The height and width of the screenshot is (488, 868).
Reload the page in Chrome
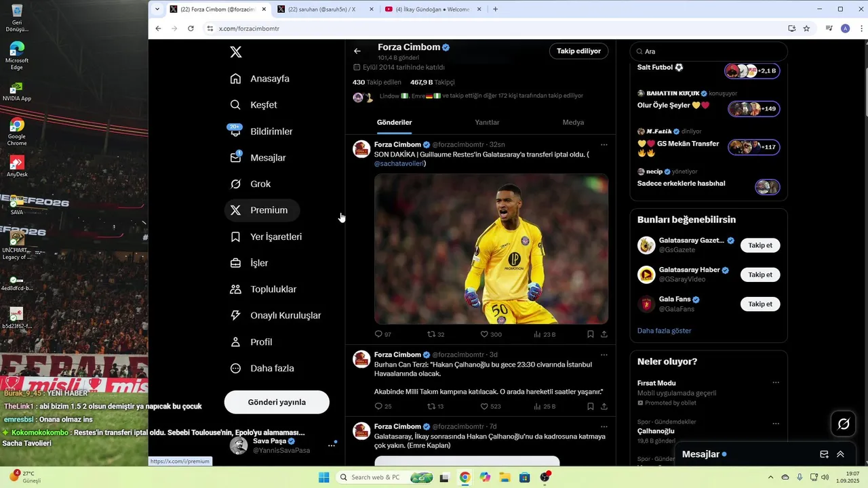click(x=191, y=28)
